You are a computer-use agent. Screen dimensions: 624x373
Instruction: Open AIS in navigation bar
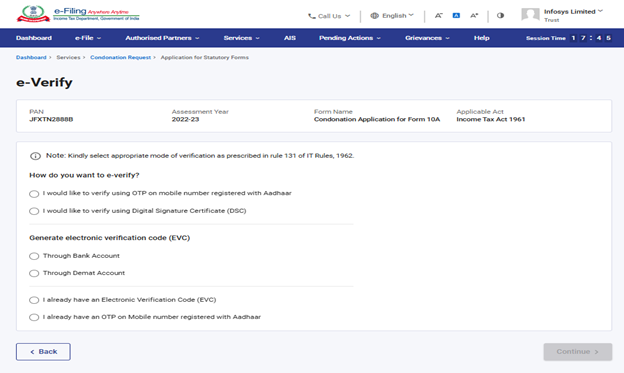coord(290,38)
